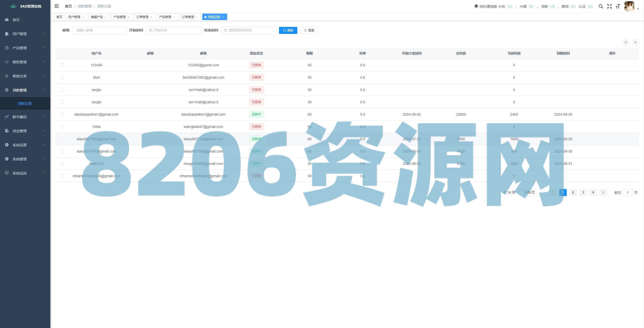Image resolution: width=644 pixels, height=328 pixels.
Task: Open the 首页 sidebar item
Action: point(16,20)
